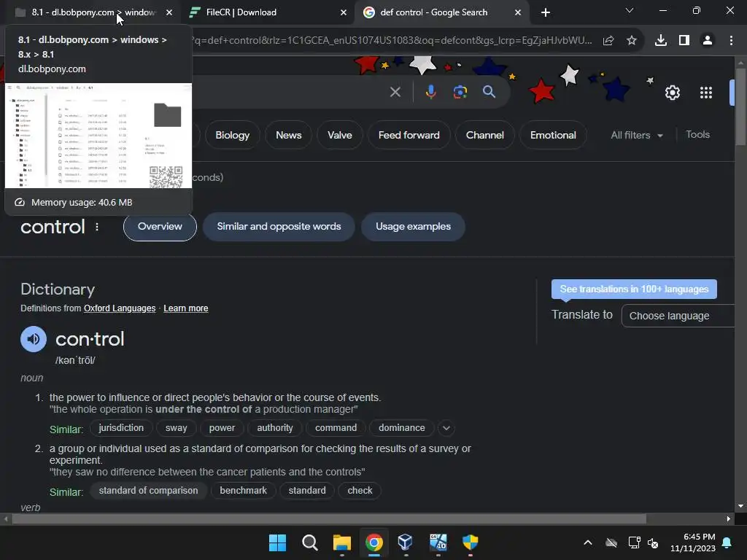Click the horizontal scrollbar thumb

pyautogui.click(x=329, y=519)
